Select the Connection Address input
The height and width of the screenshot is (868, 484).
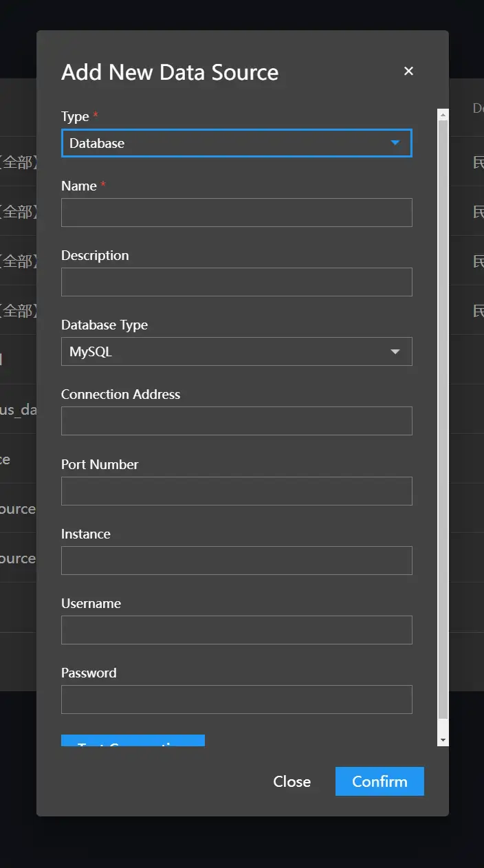[236, 421]
